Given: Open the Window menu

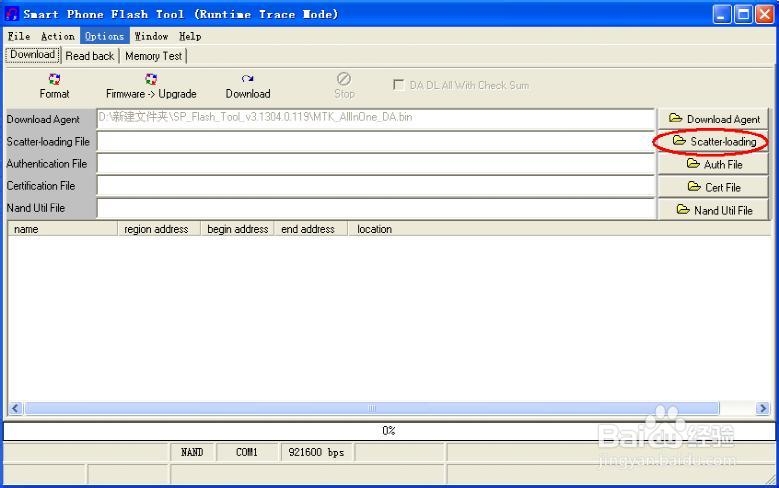Looking at the screenshot, I should [x=152, y=36].
